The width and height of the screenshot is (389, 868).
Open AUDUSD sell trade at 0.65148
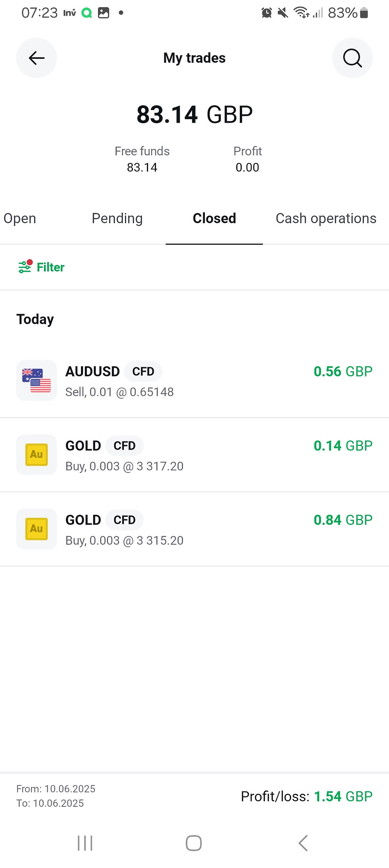[x=194, y=381]
